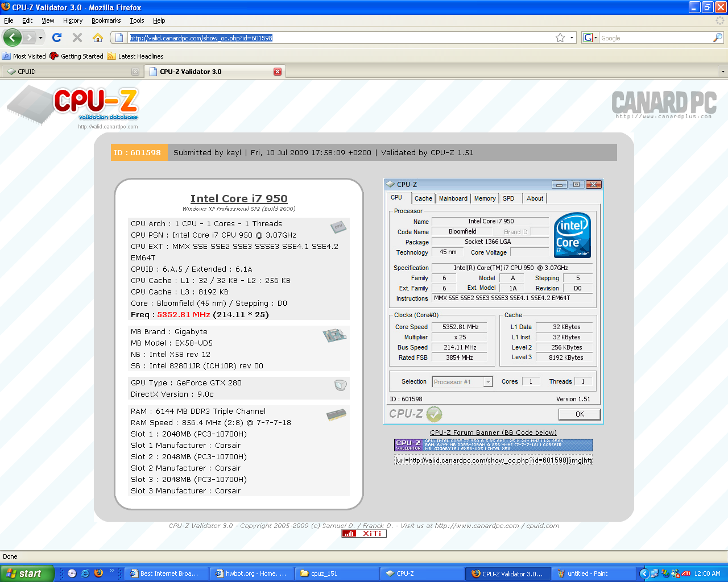Screen dimensions: 728x582
Task: Click the XiTi statistics badge
Action: (x=364, y=534)
